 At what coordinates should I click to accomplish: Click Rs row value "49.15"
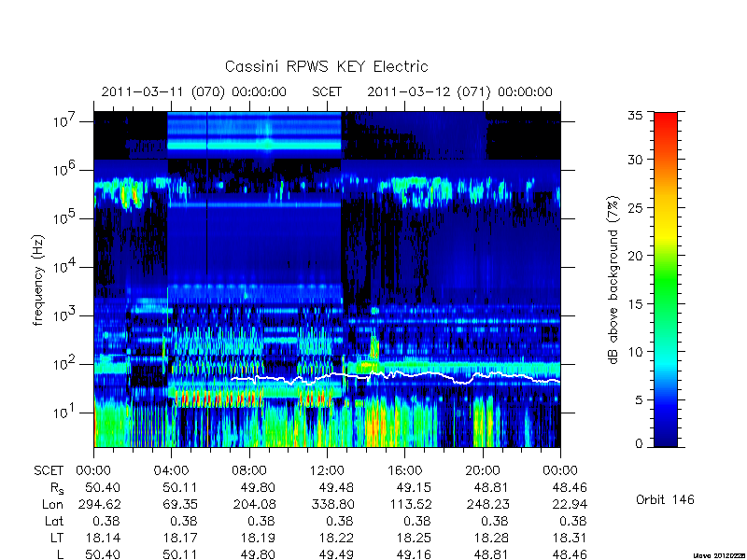click(x=414, y=487)
